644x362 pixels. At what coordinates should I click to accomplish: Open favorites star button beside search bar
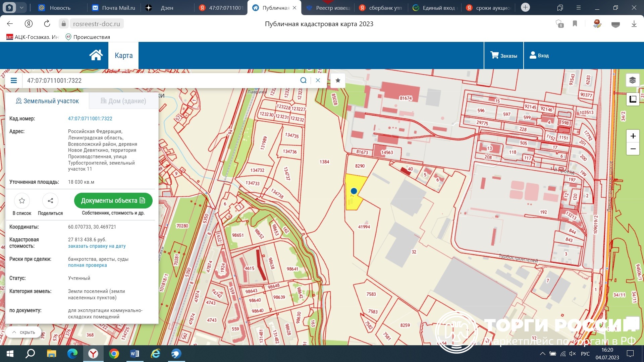pyautogui.click(x=338, y=80)
